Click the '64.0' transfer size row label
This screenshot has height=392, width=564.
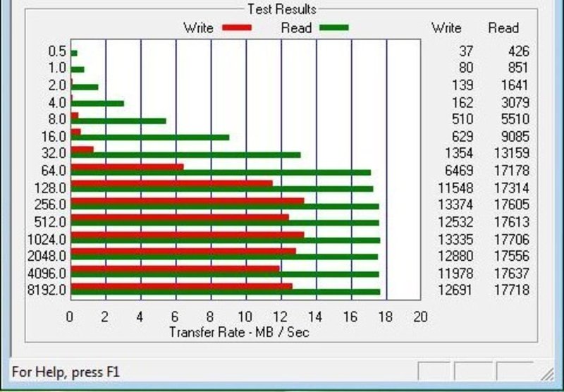(54, 171)
